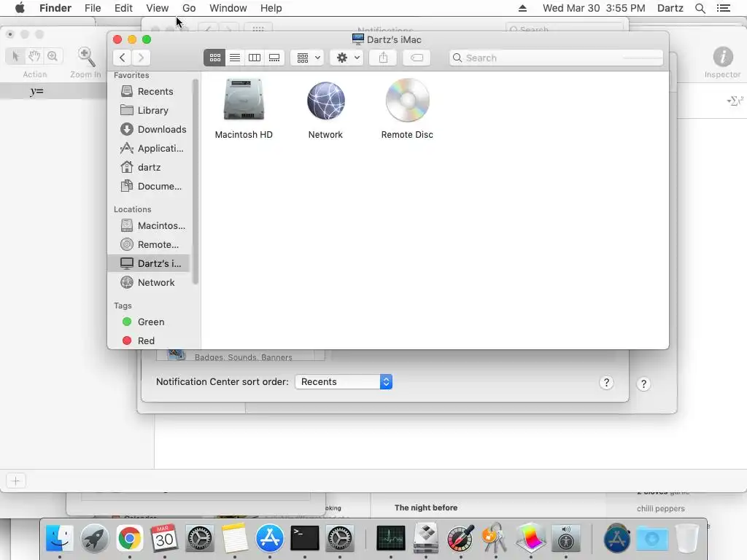Click the date and time display

(594, 8)
